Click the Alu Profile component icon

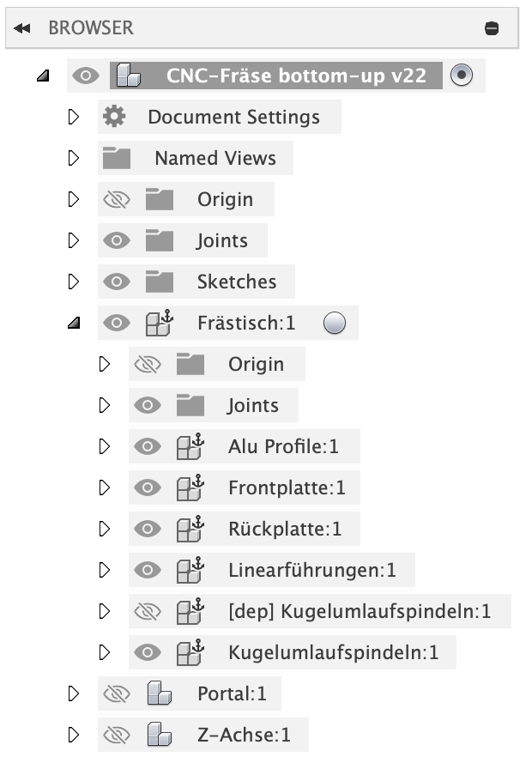click(189, 446)
